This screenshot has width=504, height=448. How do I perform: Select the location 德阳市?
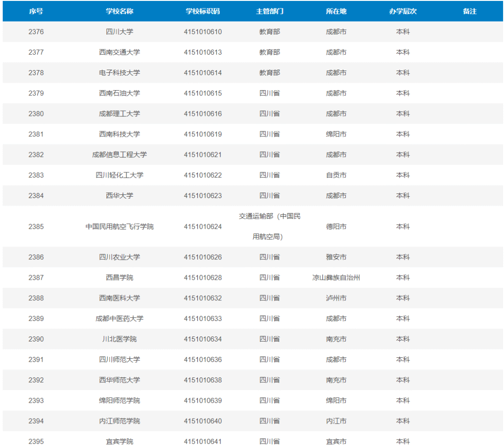(336, 227)
